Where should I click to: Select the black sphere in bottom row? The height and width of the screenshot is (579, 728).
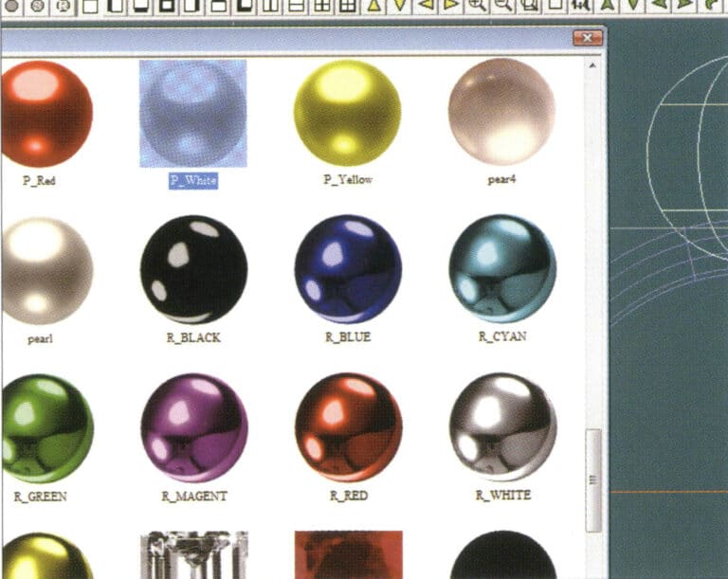click(x=503, y=555)
